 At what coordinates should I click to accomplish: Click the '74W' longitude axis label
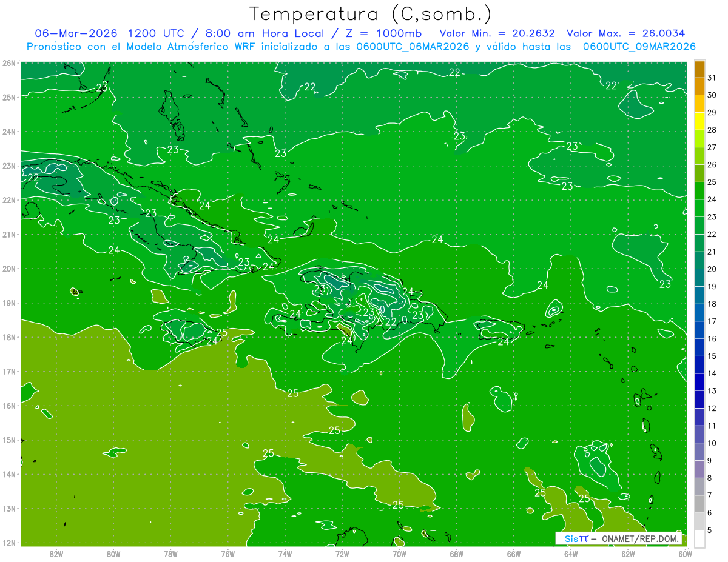pos(285,554)
